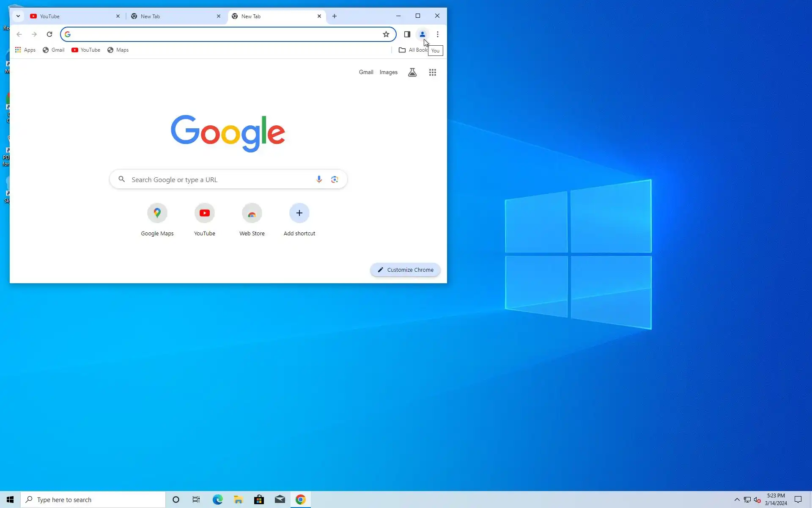Open the Web Store shortcut tile
812x508 pixels.
tap(252, 213)
